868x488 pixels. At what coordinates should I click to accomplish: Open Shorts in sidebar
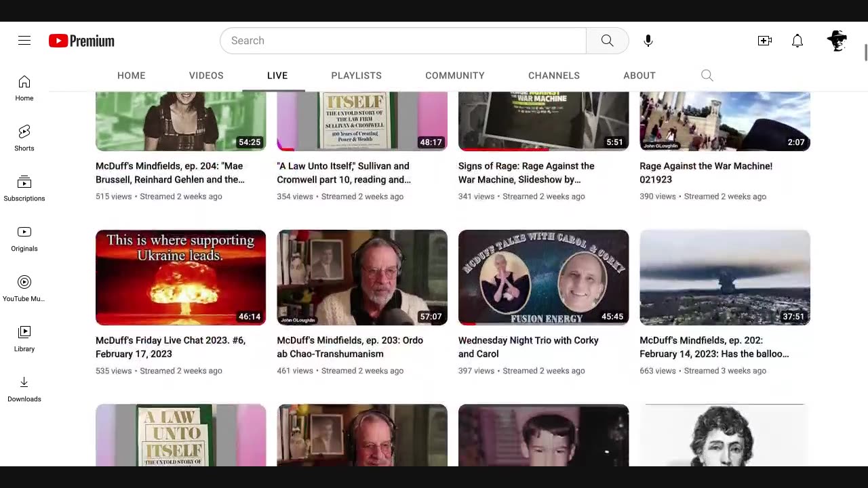coord(24,138)
